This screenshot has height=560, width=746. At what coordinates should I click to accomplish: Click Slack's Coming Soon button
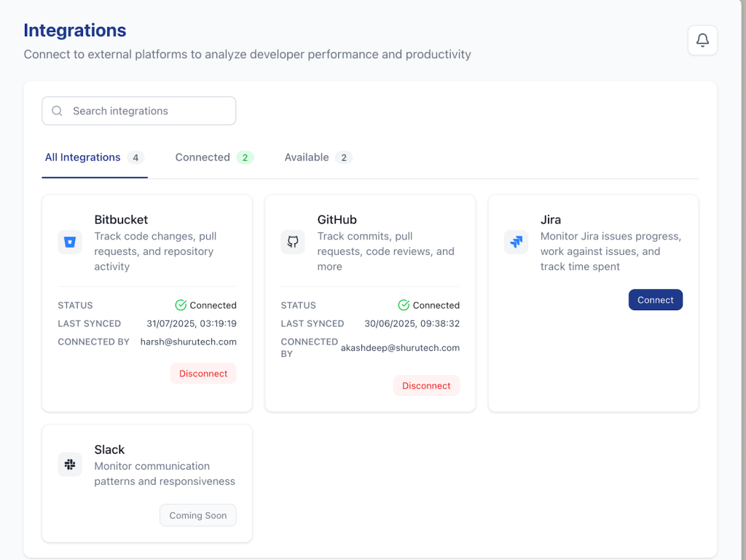(x=198, y=516)
